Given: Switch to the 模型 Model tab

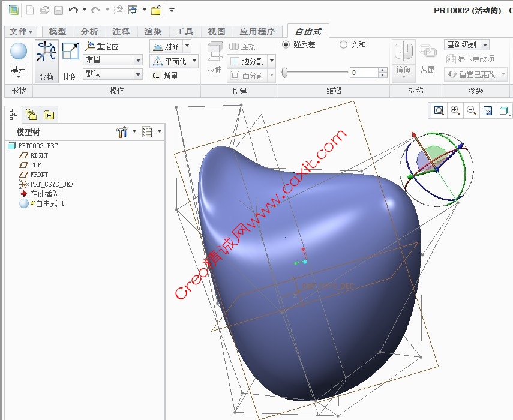Looking at the screenshot, I should (57, 31).
